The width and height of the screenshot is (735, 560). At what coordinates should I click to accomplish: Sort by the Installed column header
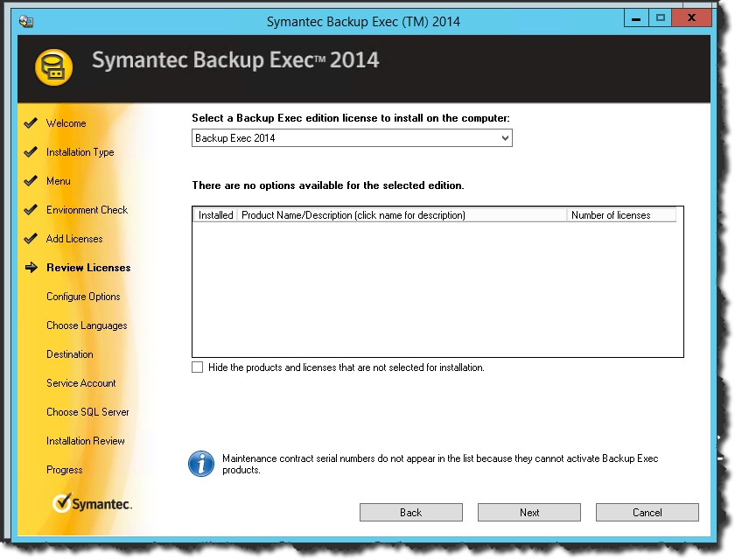[x=215, y=215]
